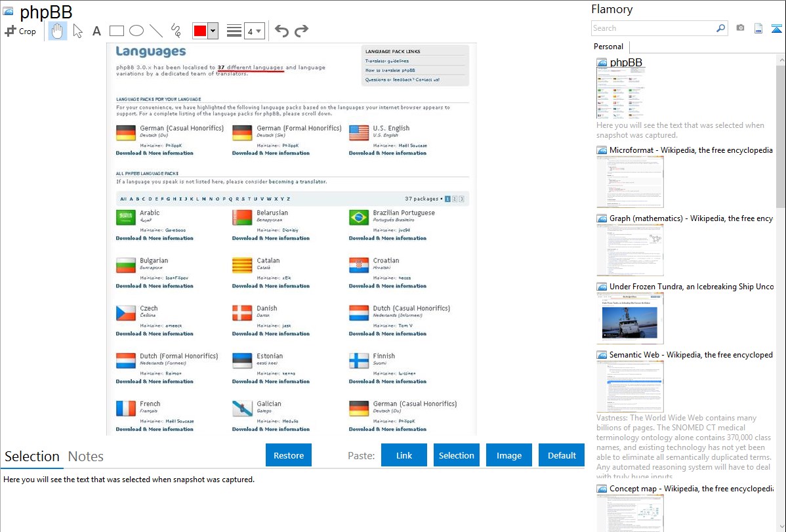Screen dimensions: 786x532
Task: Click the Catalan language name
Action: coord(268,260)
